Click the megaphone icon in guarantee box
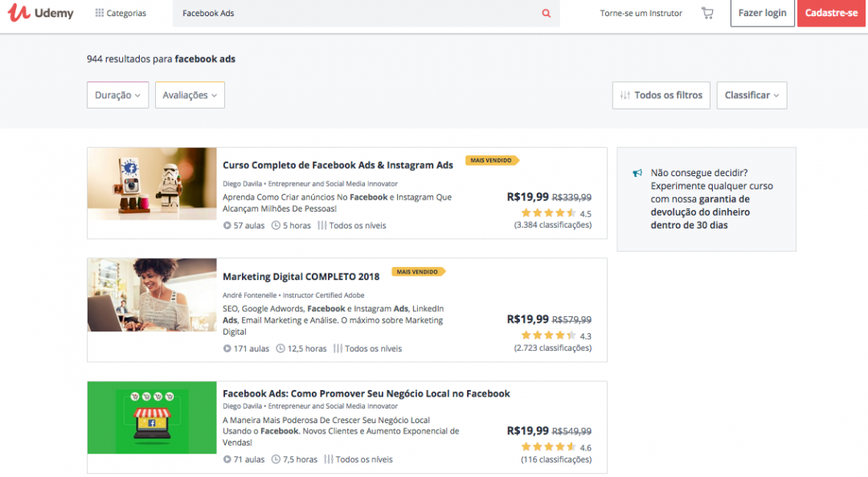Screen dimensions: 868x477 [x=637, y=173]
